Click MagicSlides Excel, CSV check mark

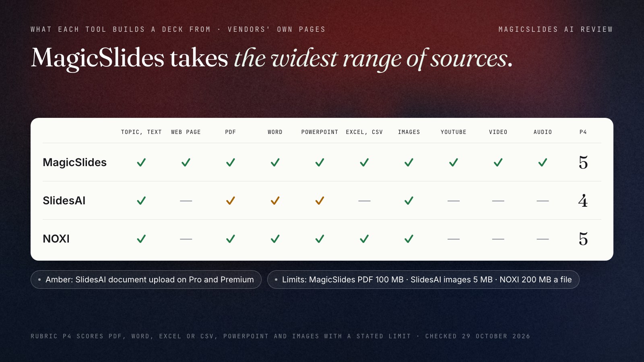pos(364,162)
